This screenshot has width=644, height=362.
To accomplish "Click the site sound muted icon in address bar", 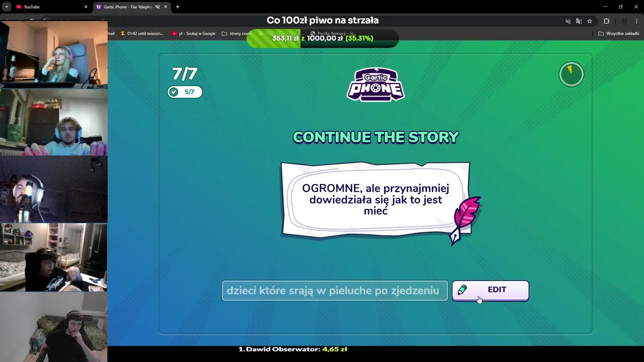I will [x=568, y=21].
